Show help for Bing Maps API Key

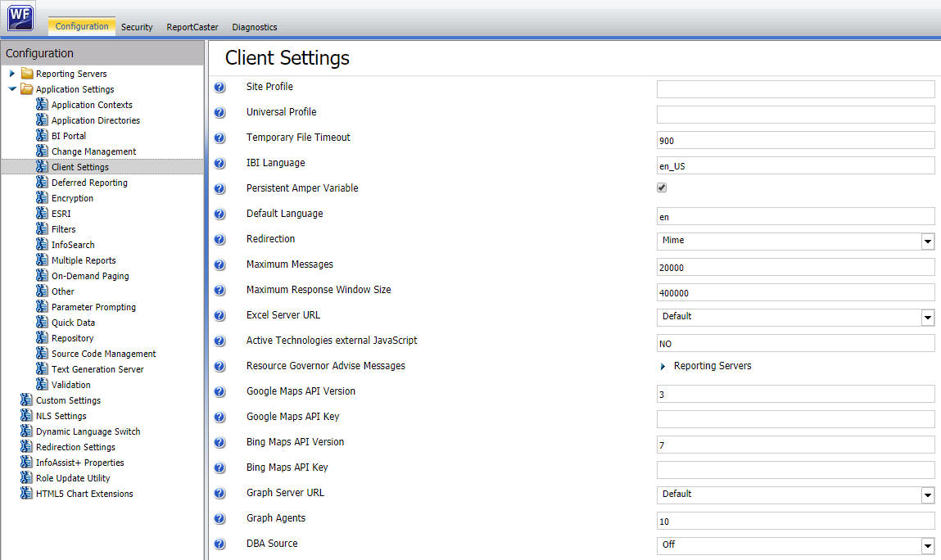click(220, 467)
